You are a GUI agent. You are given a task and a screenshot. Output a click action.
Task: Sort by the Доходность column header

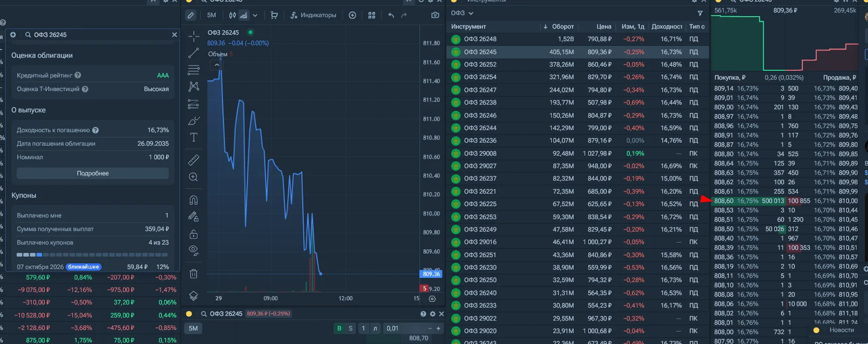coord(666,27)
